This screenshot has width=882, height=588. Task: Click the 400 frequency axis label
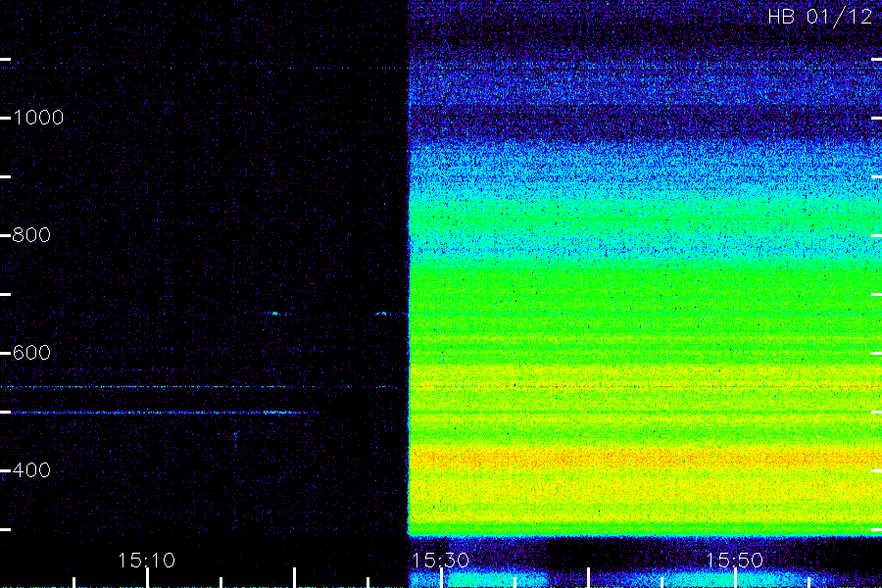(31, 470)
